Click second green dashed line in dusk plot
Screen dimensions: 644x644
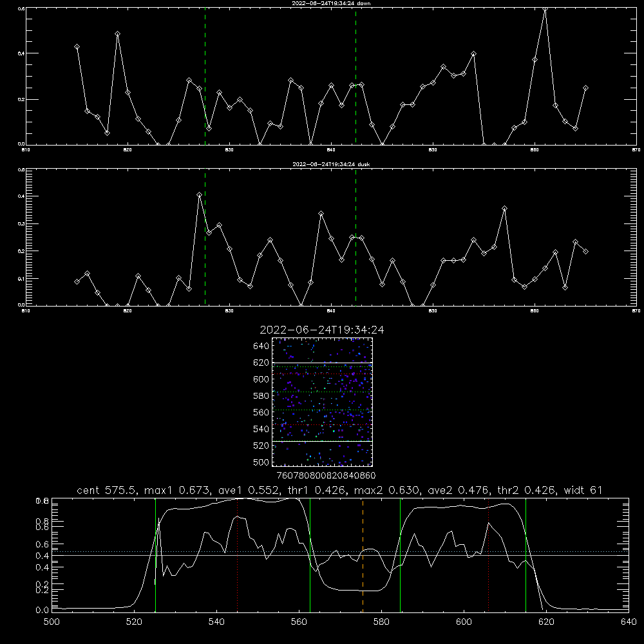point(355,237)
